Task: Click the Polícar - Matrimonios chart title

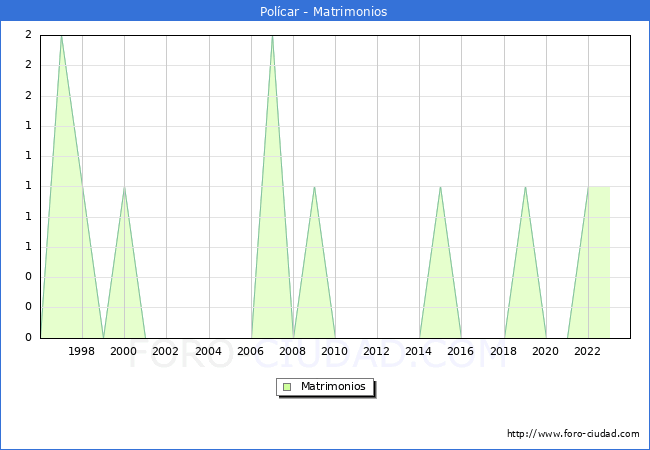Action: tap(323, 11)
